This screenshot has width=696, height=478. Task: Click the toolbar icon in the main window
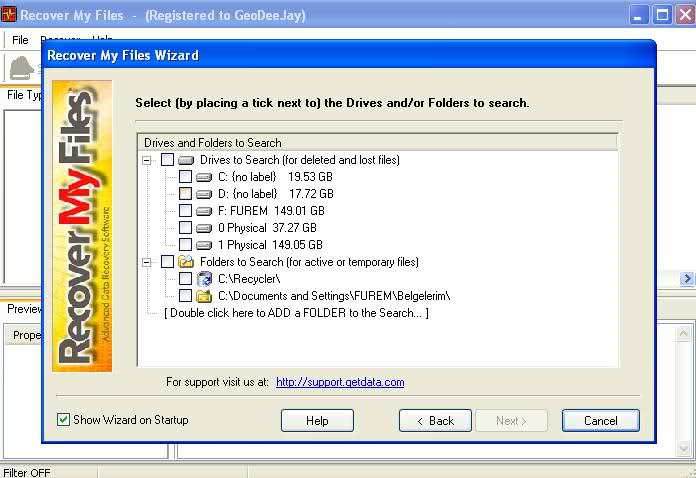(22, 68)
